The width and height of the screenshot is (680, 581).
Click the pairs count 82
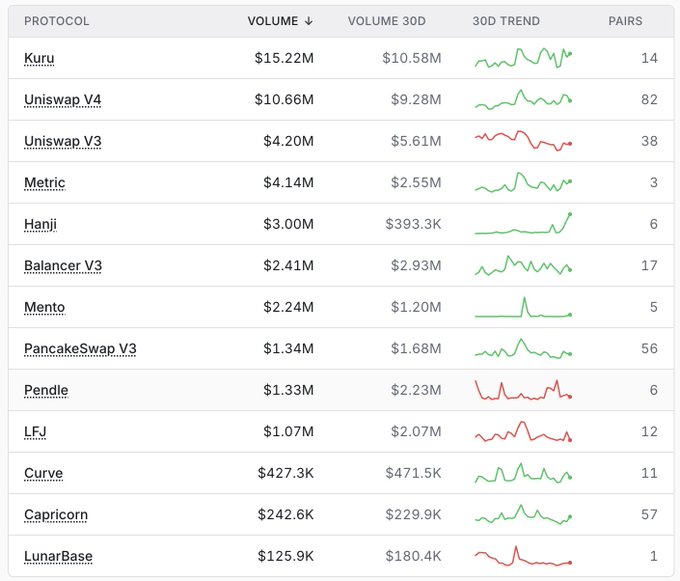tap(649, 99)
